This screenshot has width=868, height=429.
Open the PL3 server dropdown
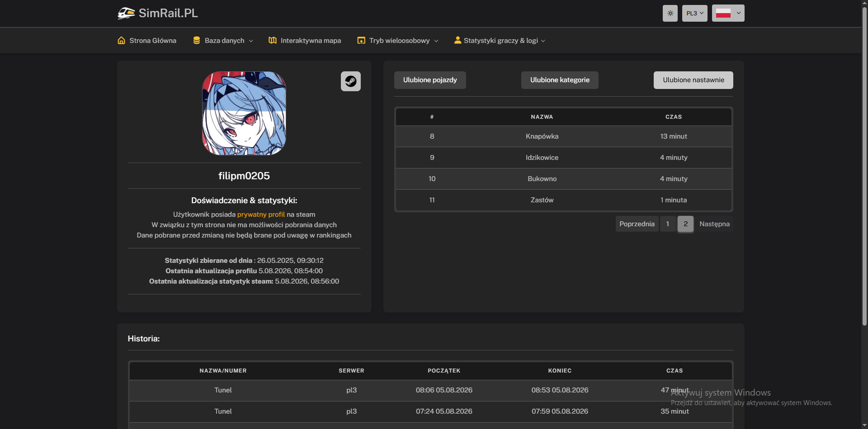point(695,13)
